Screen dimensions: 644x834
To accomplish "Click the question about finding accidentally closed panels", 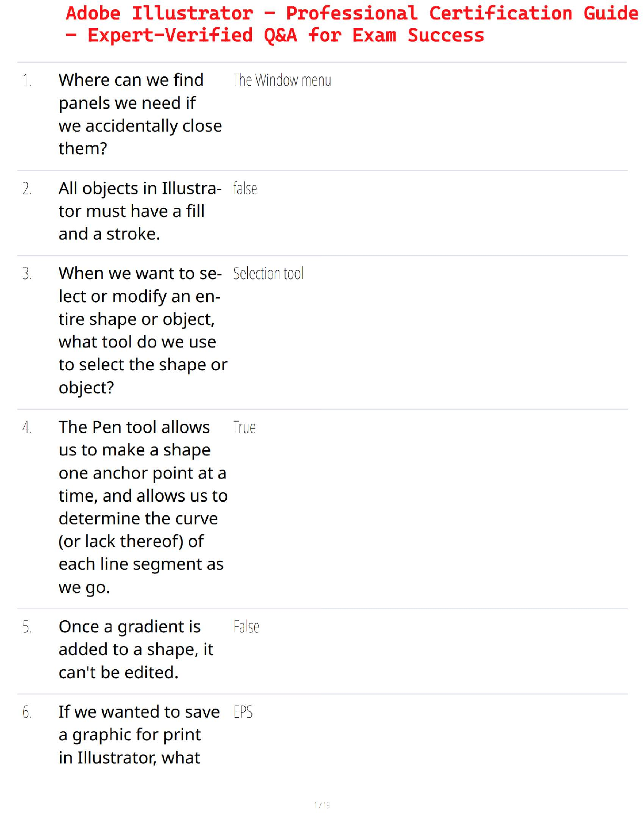I will coord(140,114).
